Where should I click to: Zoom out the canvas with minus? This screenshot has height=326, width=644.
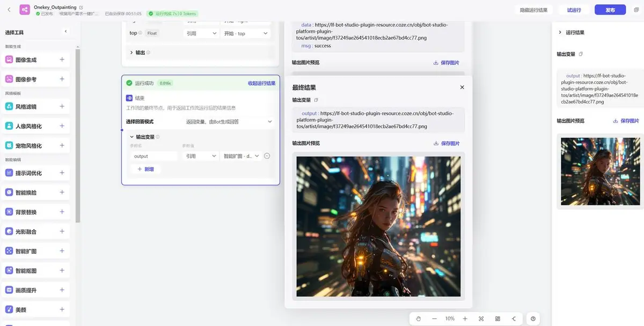(434, 318)
